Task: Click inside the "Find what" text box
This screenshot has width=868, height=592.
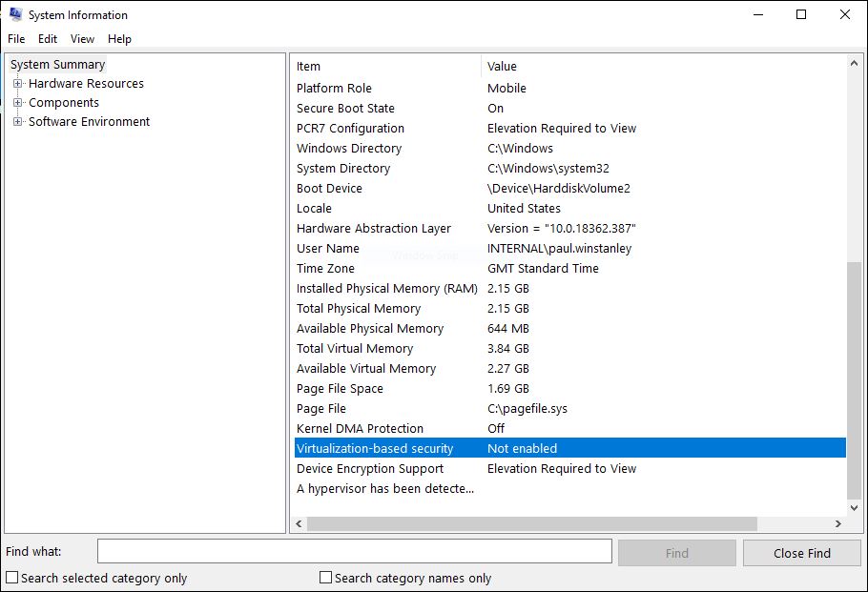Action: [x=353, y=551]
